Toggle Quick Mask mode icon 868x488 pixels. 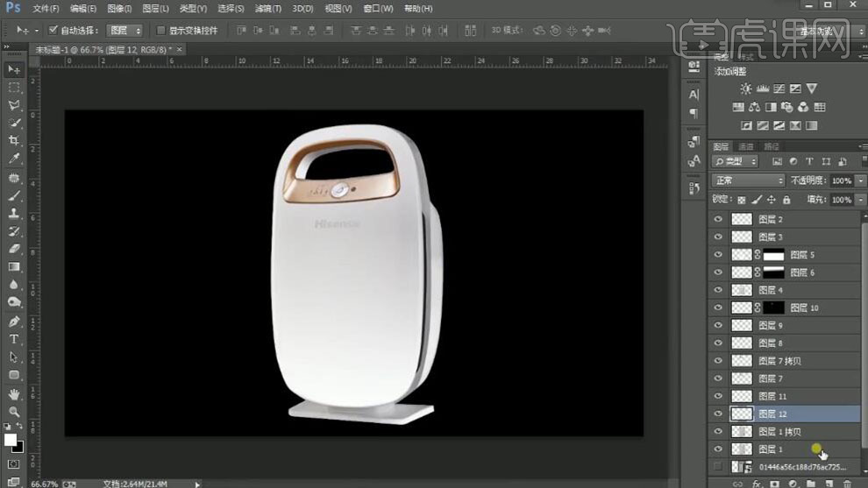[x=14, y=464]
